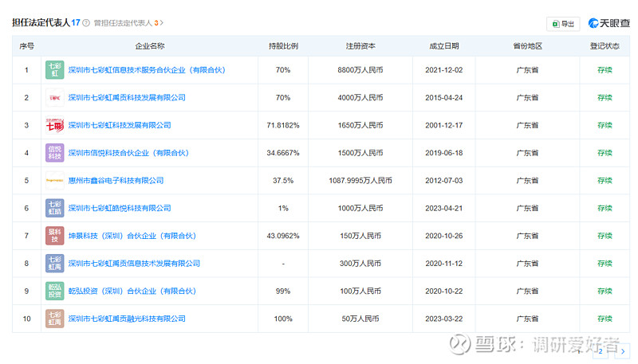
Task: Open the 天眼查 logo
Action: coord(608,24)
